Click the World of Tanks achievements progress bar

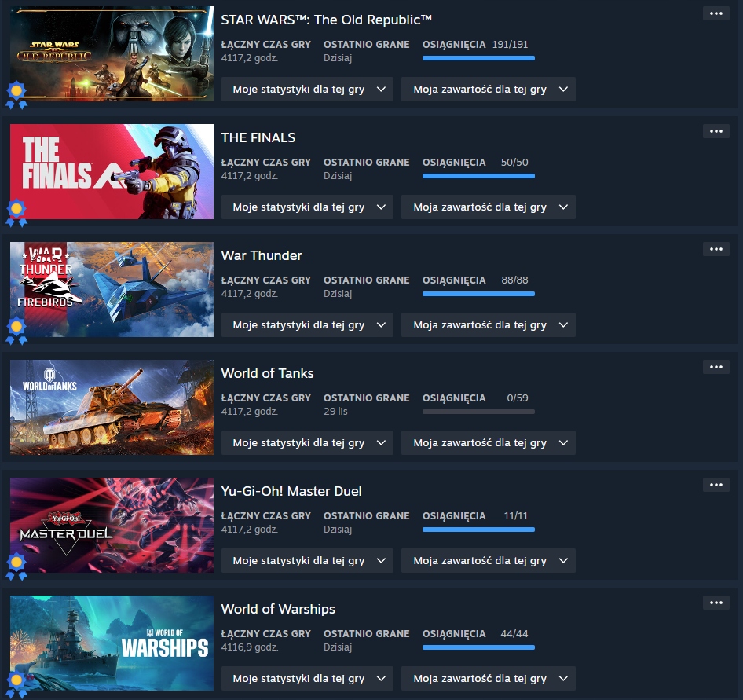478,412
